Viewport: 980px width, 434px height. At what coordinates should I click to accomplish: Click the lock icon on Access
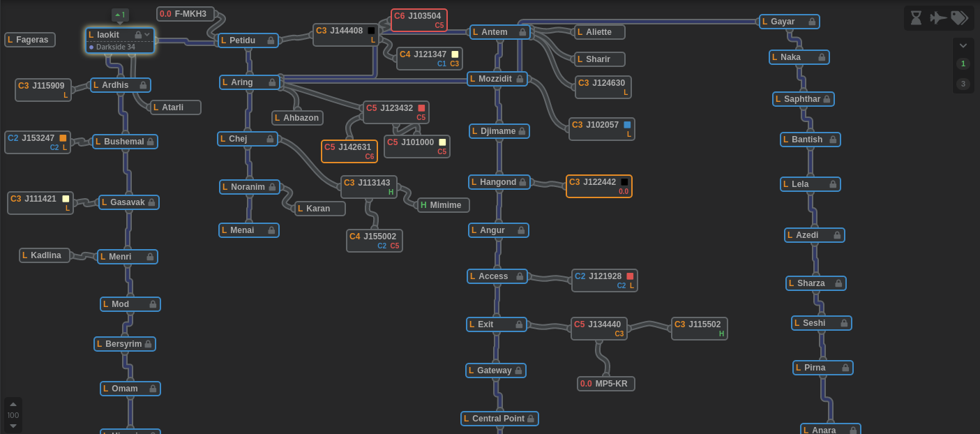coord(520,276)
